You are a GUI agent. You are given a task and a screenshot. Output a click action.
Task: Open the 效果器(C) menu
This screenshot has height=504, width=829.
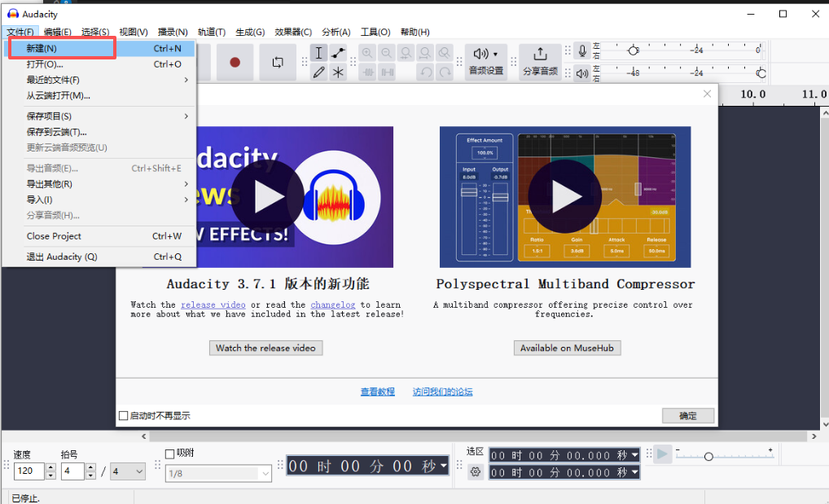(293, 33)
